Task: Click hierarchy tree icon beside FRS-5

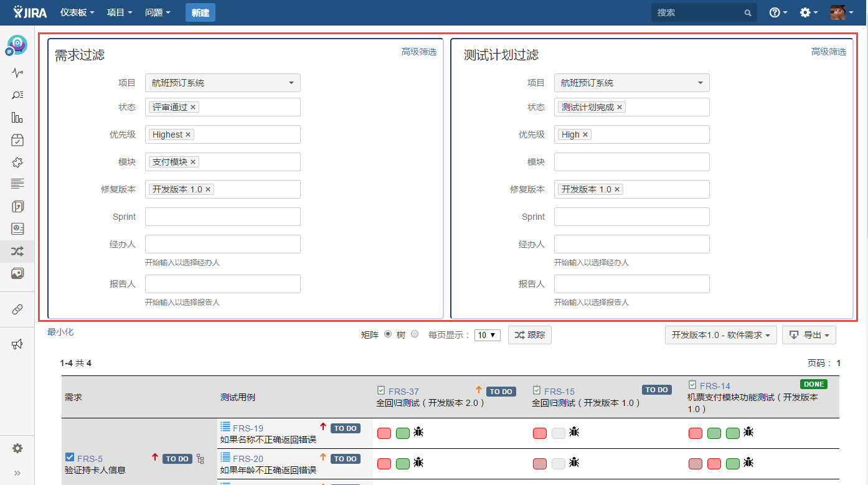Action: [200, 459]
